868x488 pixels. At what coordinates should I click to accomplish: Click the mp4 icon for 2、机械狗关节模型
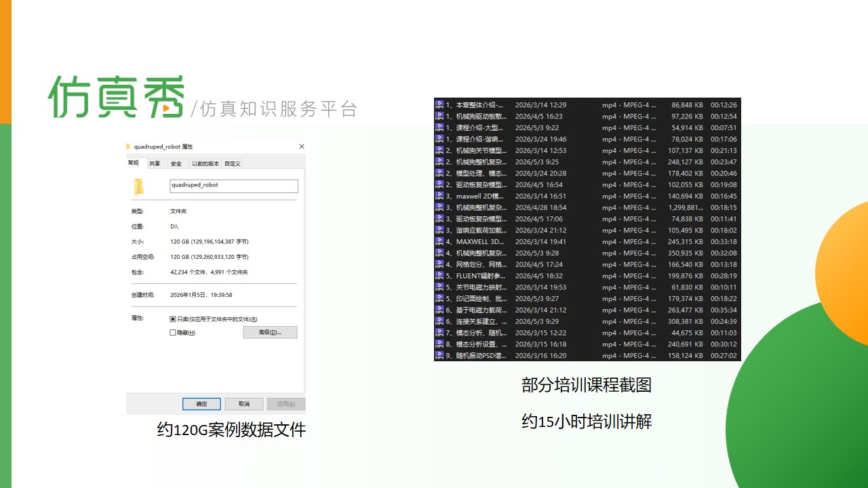point(439,150)
